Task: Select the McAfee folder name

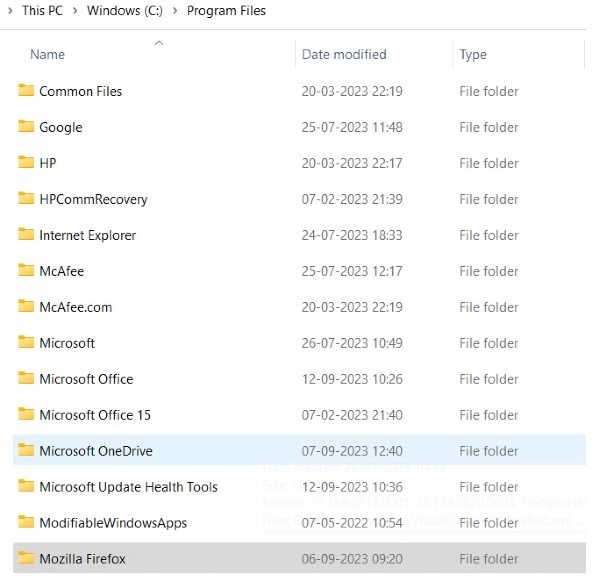Action: tap(62, 271)
